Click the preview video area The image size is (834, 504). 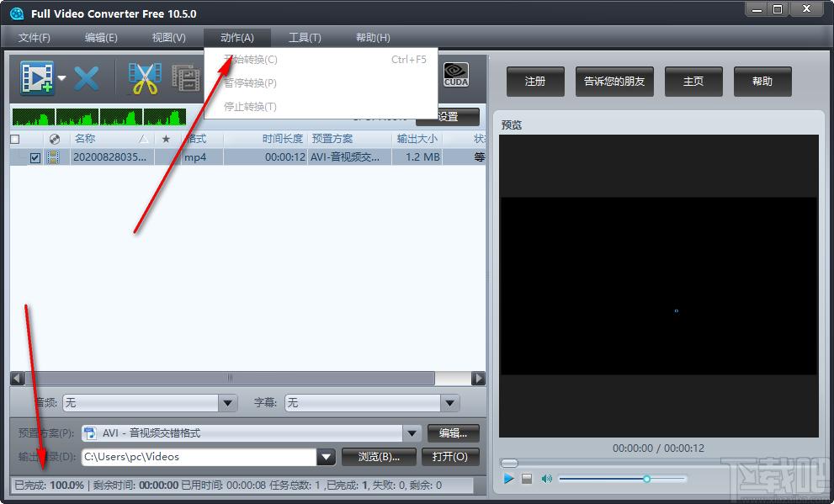658,285
